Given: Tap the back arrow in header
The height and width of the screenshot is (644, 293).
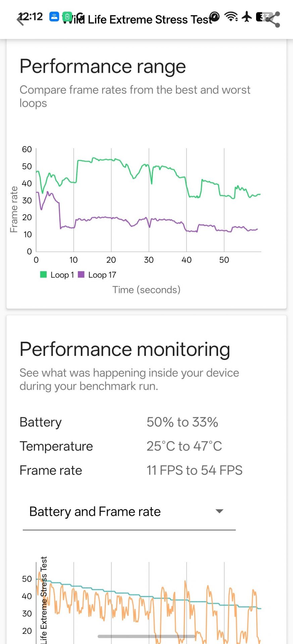Looking at the screenshot, I should tap(21, 20).
